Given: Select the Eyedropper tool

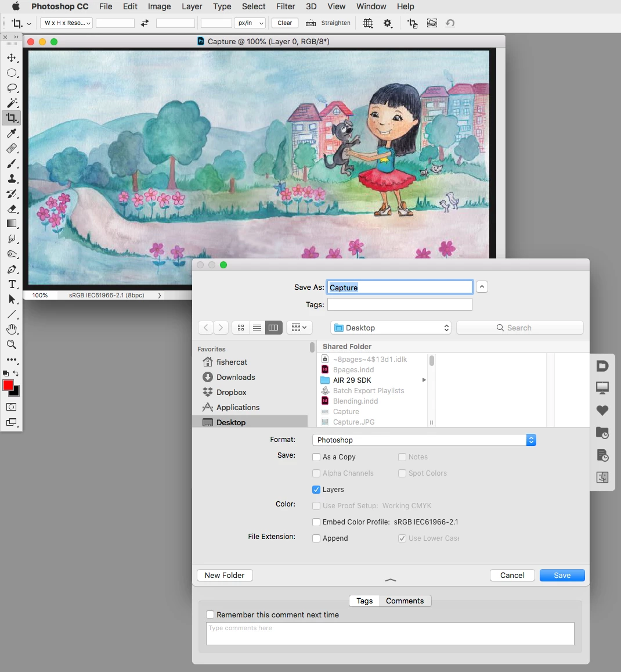Looking at the screenshot, I should tap(11, 133).
